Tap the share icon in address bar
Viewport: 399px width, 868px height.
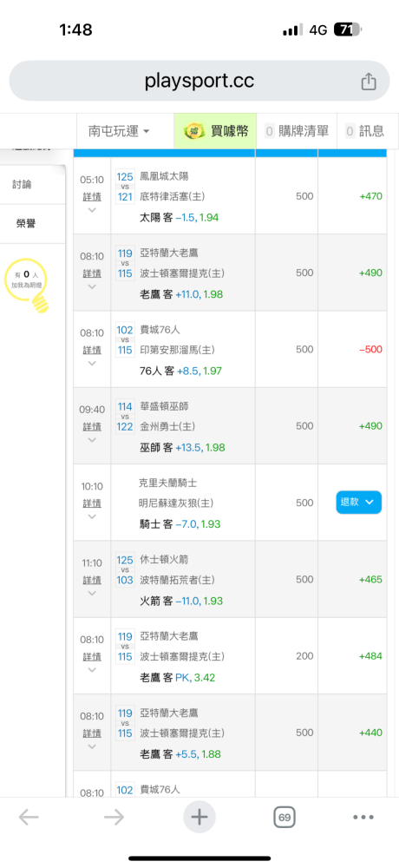[x=369, y=82]
